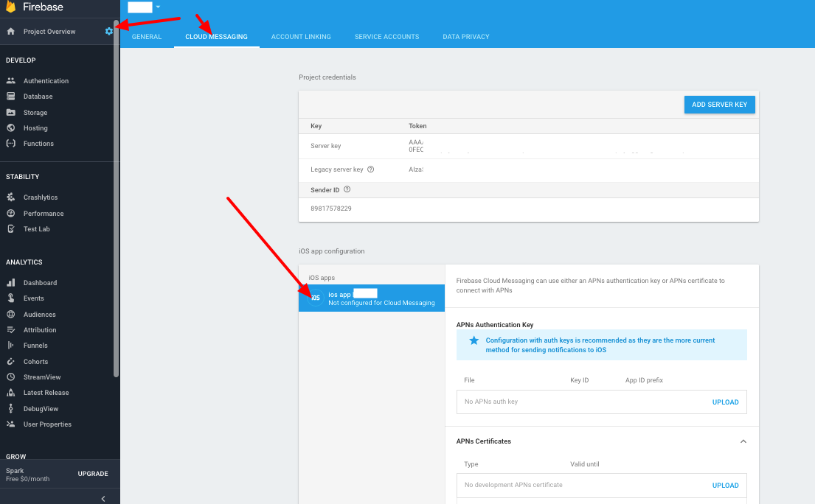Click the Legacy server key label
This screenshot has height=504, width=815.
click(x=337, y=169)
